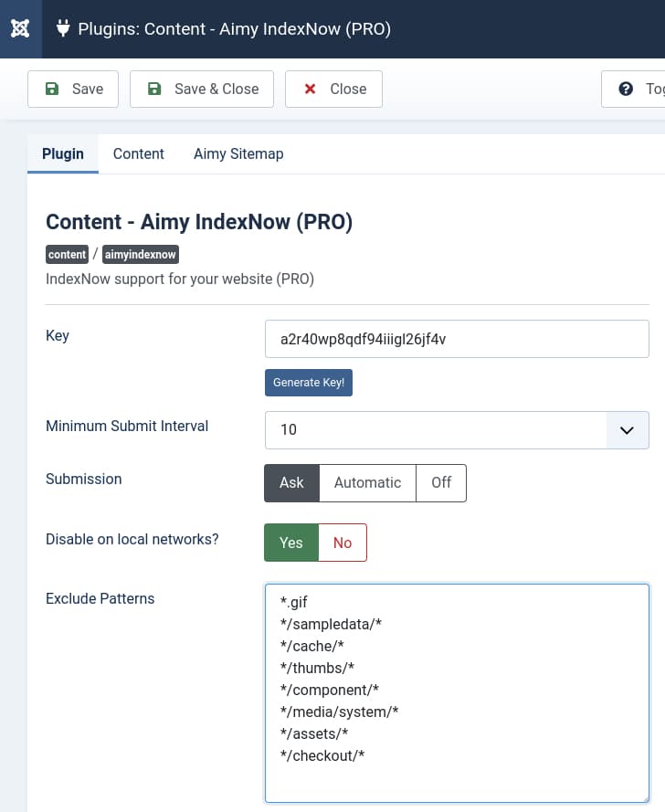Click the floppy icon on Save & Close

[x=154, y=89]
